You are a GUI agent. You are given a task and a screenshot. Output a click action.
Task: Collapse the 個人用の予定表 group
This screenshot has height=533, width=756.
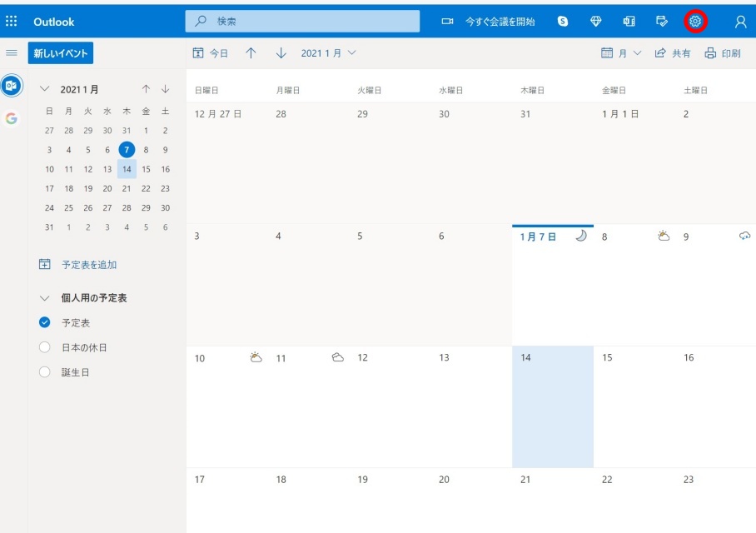44,298
